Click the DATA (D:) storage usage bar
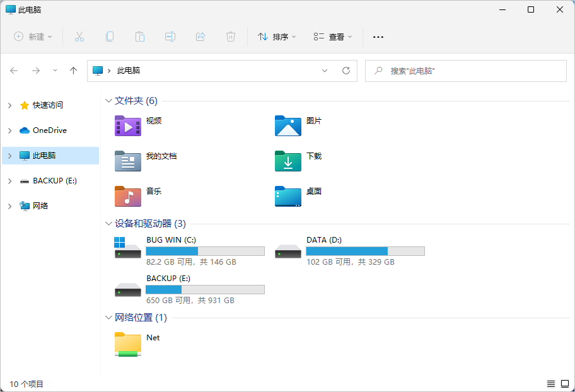This screenshot has width=575, height=392. click(x=365, y=251)
